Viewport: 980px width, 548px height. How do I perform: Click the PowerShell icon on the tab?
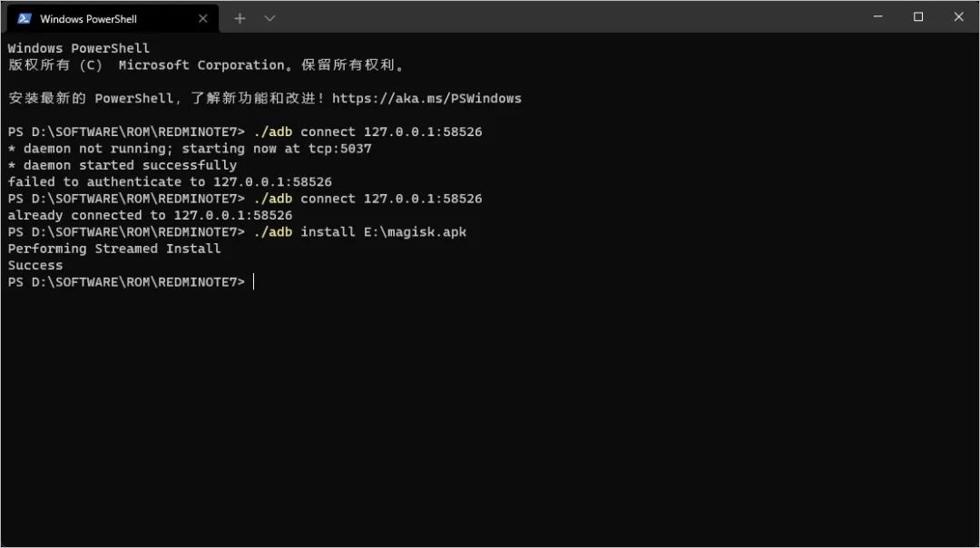click(24, 18)
